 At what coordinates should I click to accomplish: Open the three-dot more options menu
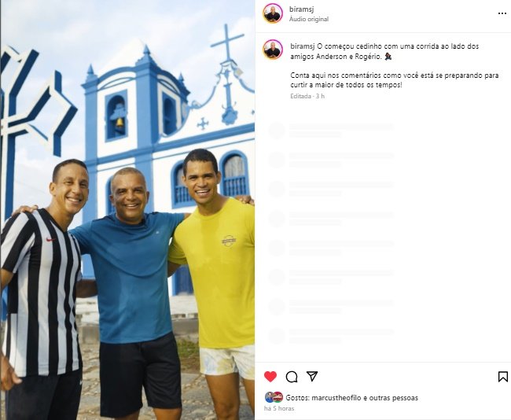click(502, 13)
